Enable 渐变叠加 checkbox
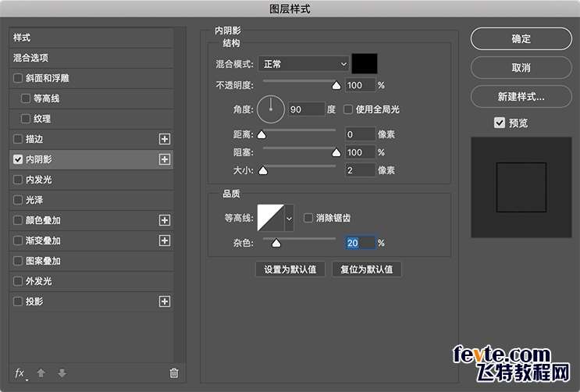580x392 pixels. click(x=18, y=241)
